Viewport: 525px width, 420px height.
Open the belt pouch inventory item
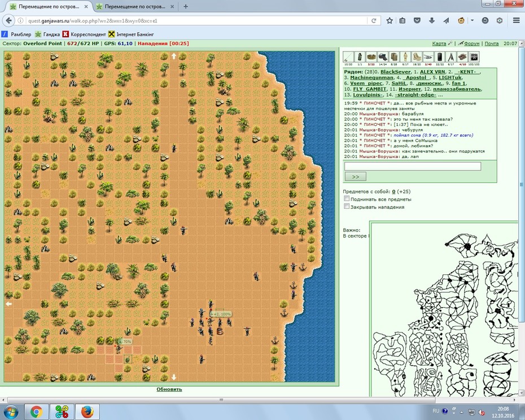pyautogui.click(x=371, y=57)
